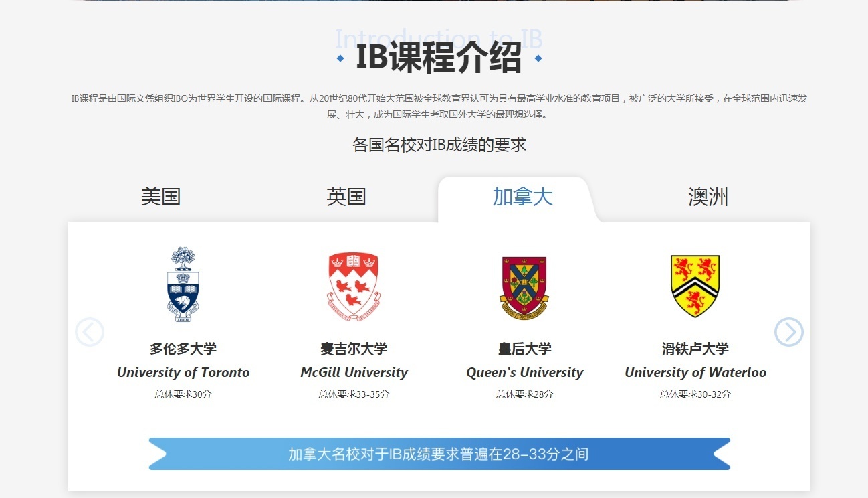Click the 麦吉尔大学 name
This screenshot has width=868, height=498.
(354, 349)
